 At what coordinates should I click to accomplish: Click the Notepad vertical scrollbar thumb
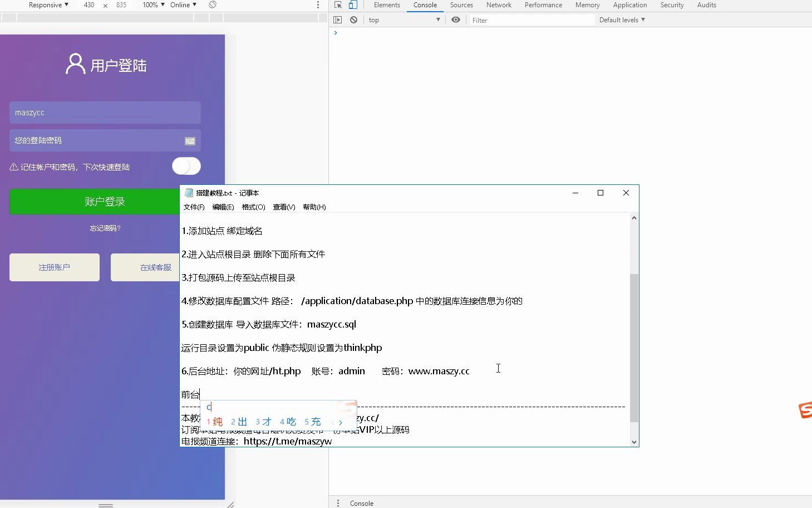coord(634,347)
